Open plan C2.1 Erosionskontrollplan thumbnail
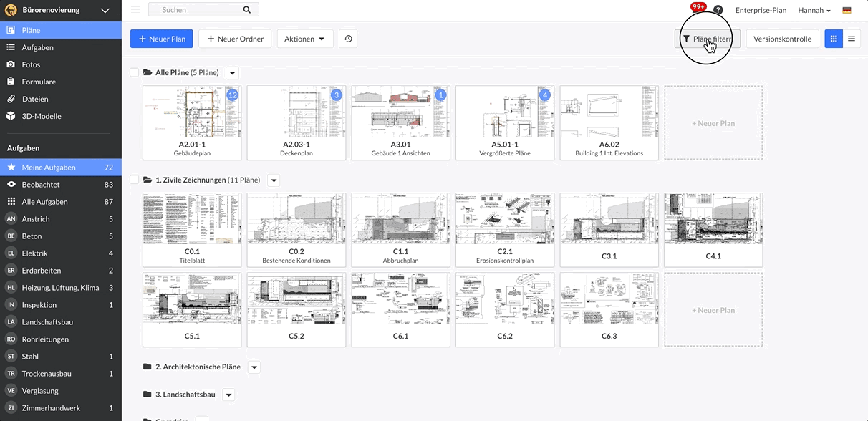 [505, 230]
